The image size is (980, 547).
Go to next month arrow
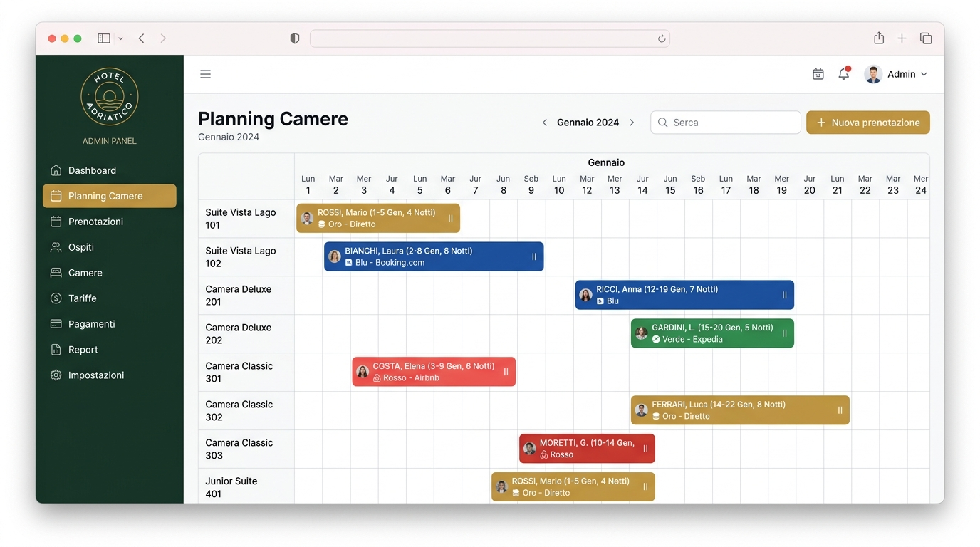coord(632,123)
